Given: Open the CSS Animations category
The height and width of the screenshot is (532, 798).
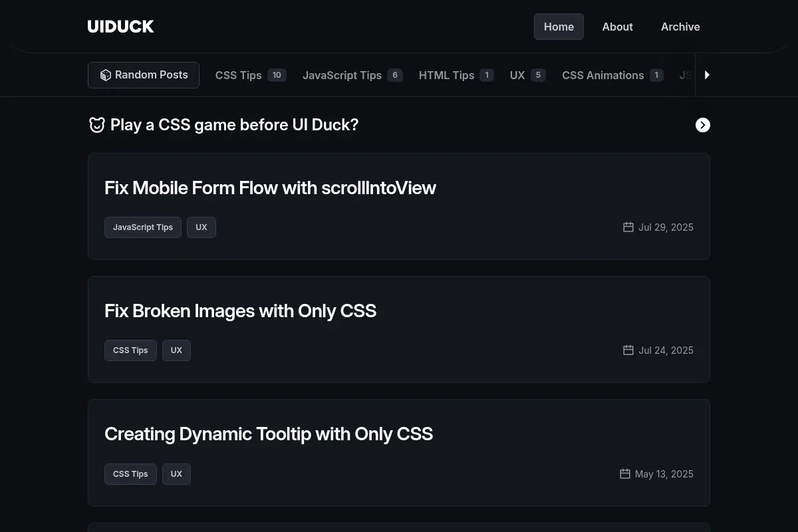Looking at the screenshot, I should [612, 75].
